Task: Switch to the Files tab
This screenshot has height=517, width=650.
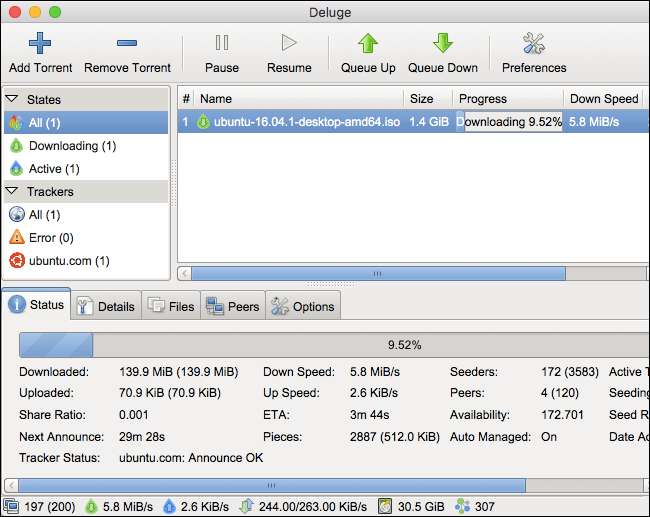Action: coord(171,306)
